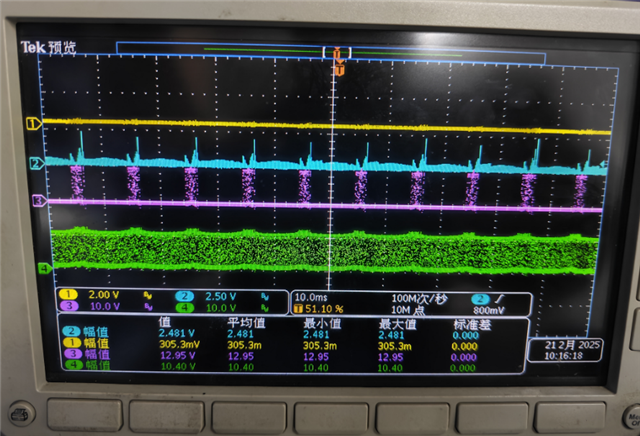Click the channel 1 badge in the measurement table
640x436 pixels.
(71, 343)
